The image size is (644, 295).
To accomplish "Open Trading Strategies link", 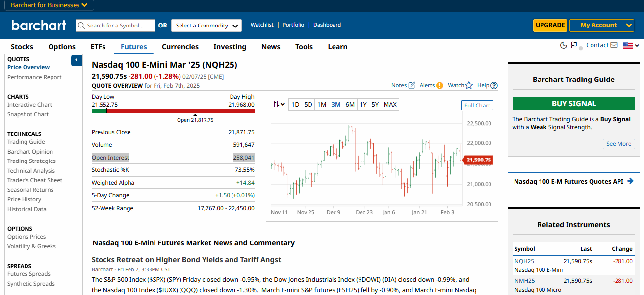I will [31, 161].
